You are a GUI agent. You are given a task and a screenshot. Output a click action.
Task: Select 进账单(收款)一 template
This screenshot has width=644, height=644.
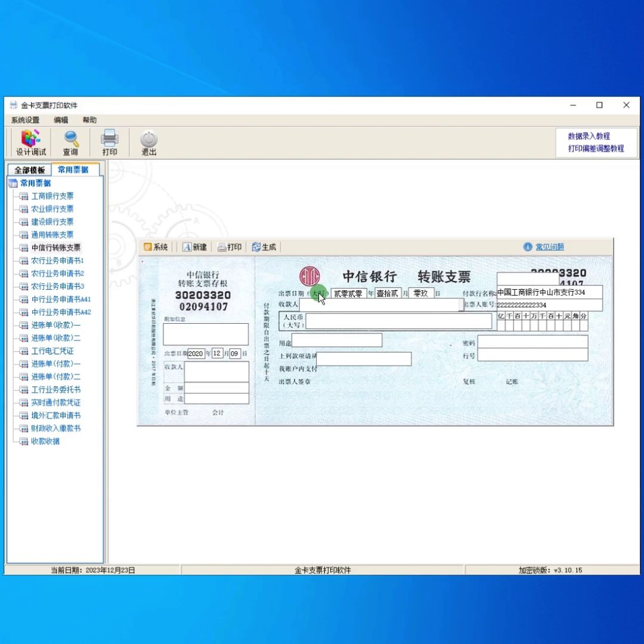(x=56, y=325)
